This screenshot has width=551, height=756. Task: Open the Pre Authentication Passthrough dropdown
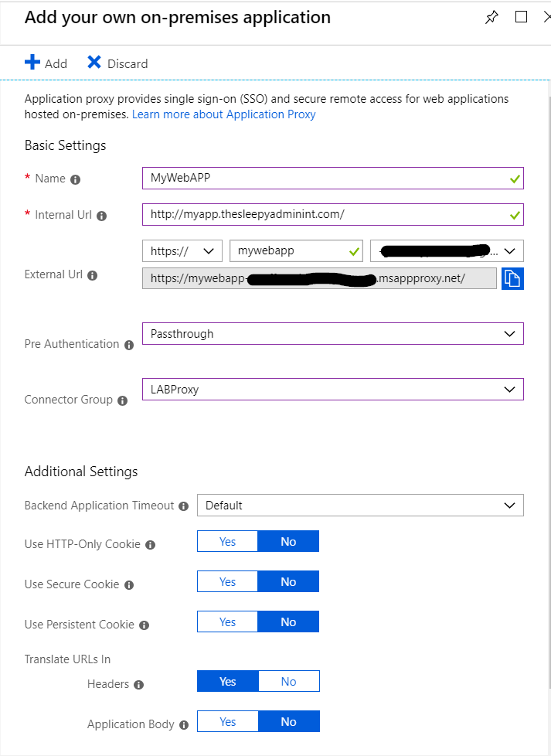pyautogui.click(x=332, y=334)
